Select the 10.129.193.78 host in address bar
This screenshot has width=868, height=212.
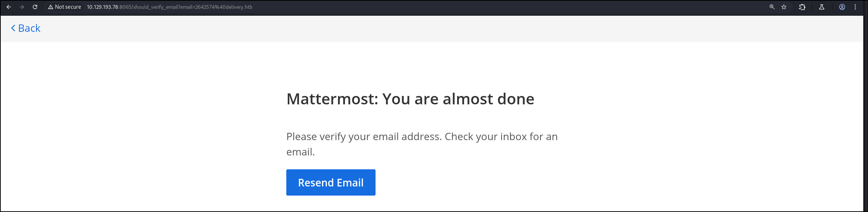(102, 7)
